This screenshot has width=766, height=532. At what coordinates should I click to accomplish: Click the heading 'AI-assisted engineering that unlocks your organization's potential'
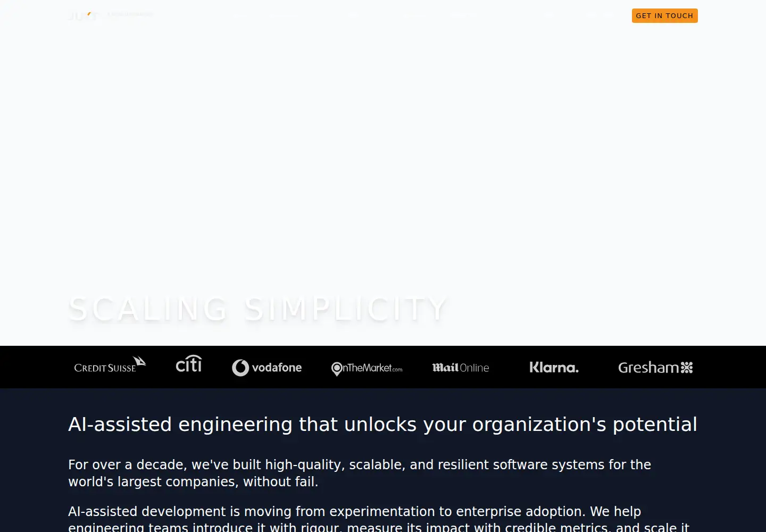[382, 425]
